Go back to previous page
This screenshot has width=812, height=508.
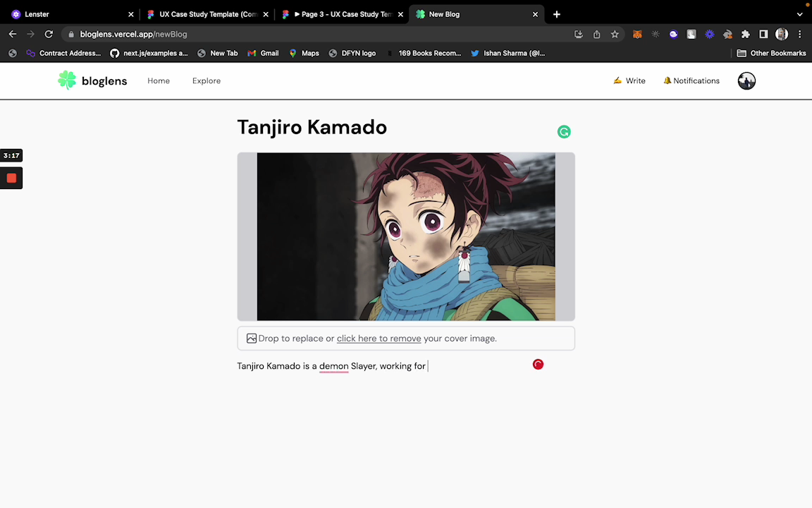[13, 34]
